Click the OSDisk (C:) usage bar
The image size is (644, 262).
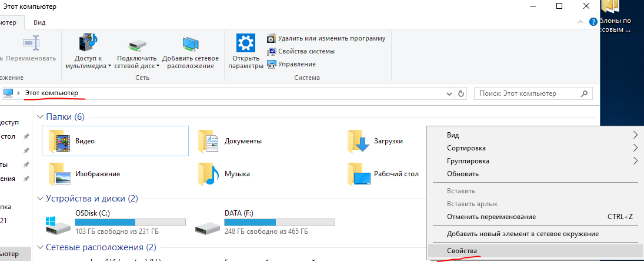(130, 222)
